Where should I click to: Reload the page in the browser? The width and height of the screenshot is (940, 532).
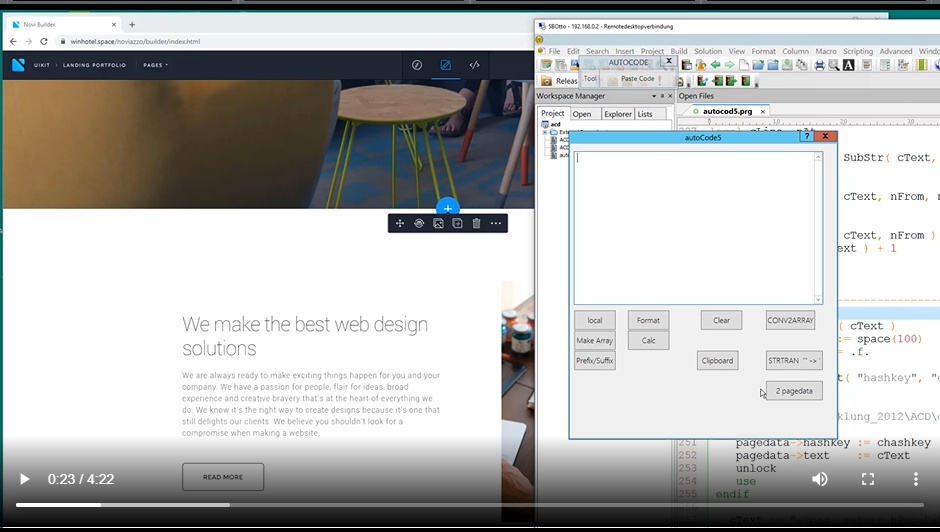click(x=44, y=41)
